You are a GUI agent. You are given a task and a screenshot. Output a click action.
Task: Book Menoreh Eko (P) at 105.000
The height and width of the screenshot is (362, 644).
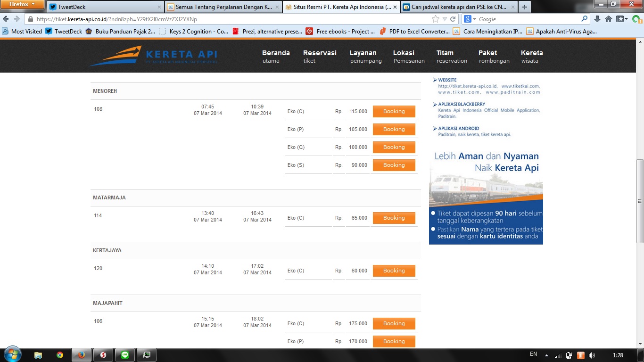pyautogui.click(x=394, y=129)
